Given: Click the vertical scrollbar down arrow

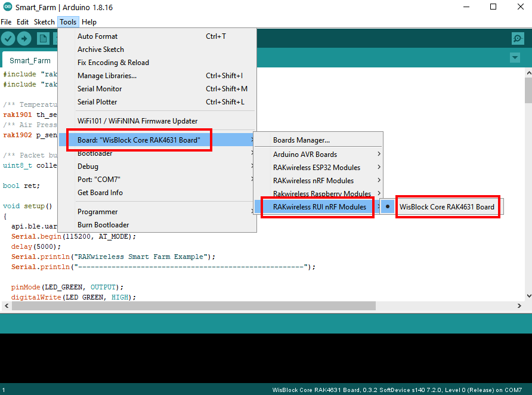Looking at the screenshot, I should click(528, 296).
